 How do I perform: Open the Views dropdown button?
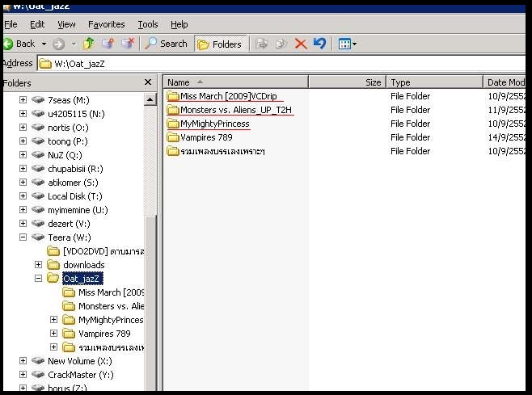pos(347,44)
